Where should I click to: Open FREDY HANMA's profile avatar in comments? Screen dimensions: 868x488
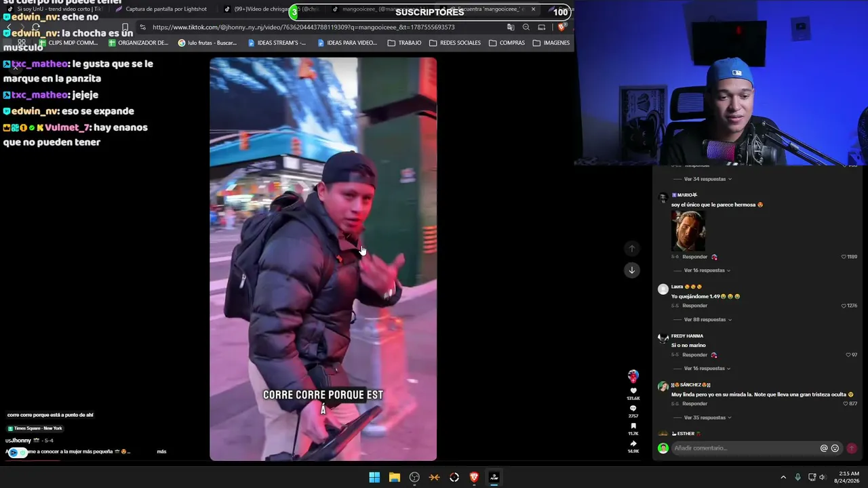pyautogui.click(x=663, y=338)
